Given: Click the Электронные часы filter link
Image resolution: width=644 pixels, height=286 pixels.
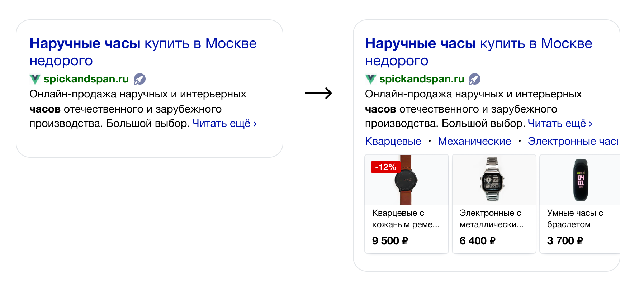Looking at the screenshot, I should tap(573, 141).
